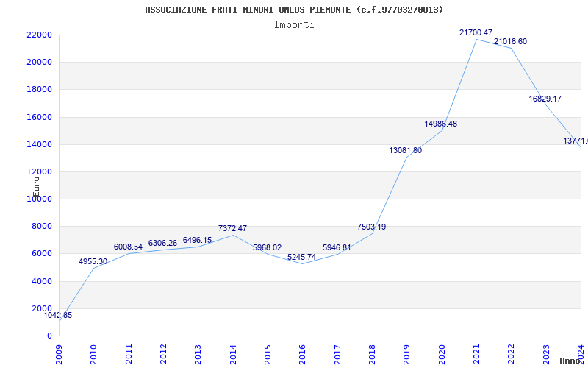Click the Anno x-axis title
This screenshot has width=588, height=368.
570,361
